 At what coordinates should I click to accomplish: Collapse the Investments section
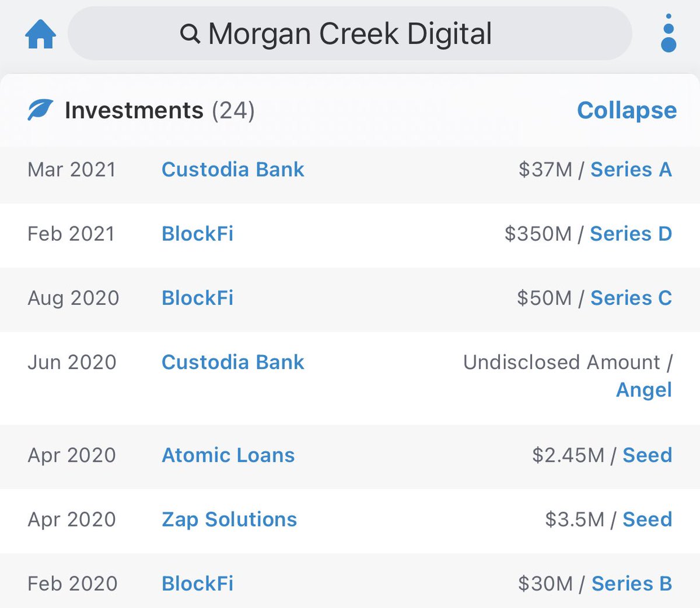626,110
